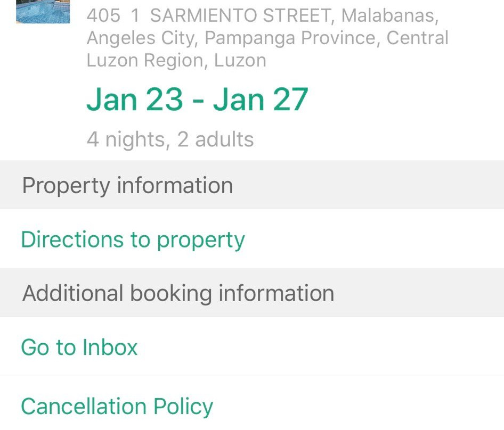Tap the Property information section header
504x430 pixels.
coord(127,185)
